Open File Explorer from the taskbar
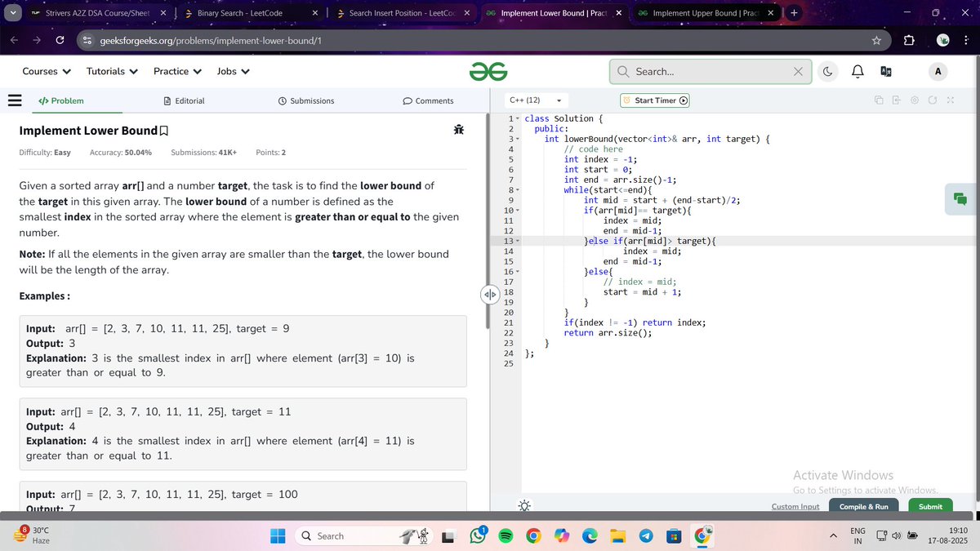 click(x=617, y=536)
